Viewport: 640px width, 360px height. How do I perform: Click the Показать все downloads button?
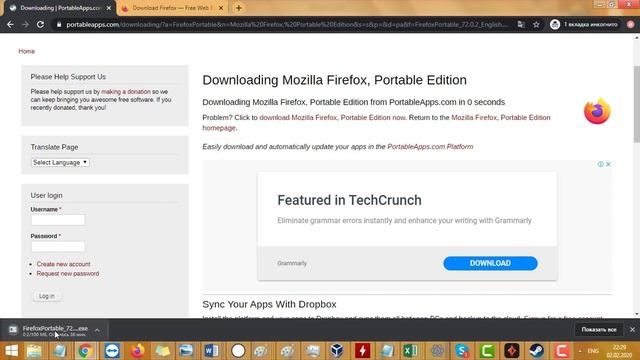[x=599, y=329]
